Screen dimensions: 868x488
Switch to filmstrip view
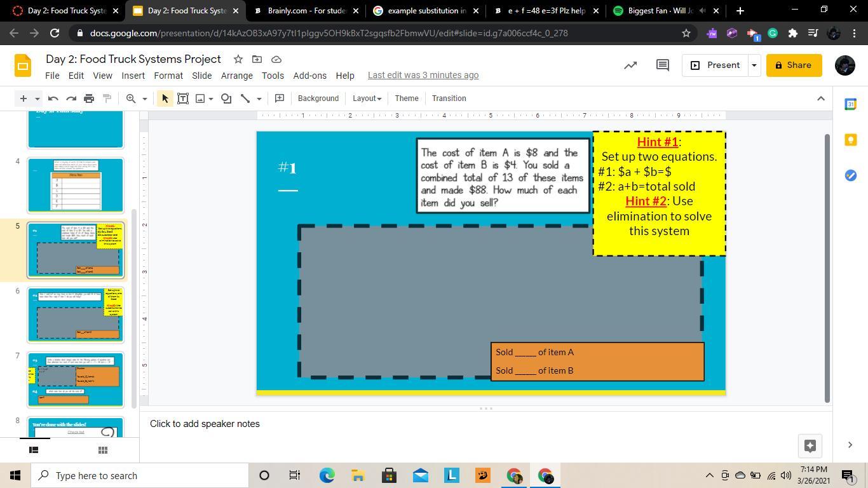[x=34, y=450]
